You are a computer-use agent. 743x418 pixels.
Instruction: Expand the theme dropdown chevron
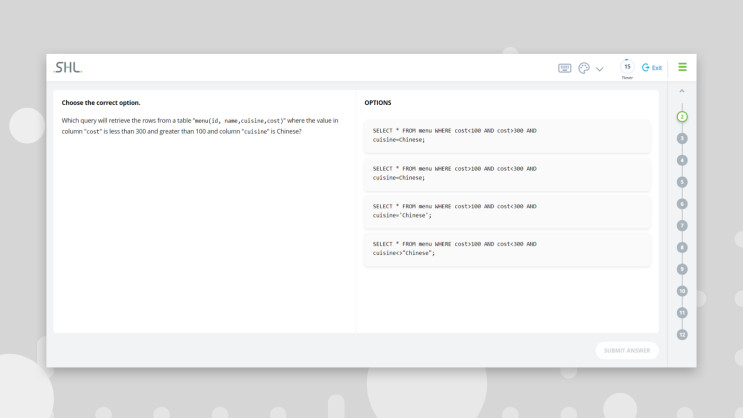pyautogui.click(x=599, y=69)
